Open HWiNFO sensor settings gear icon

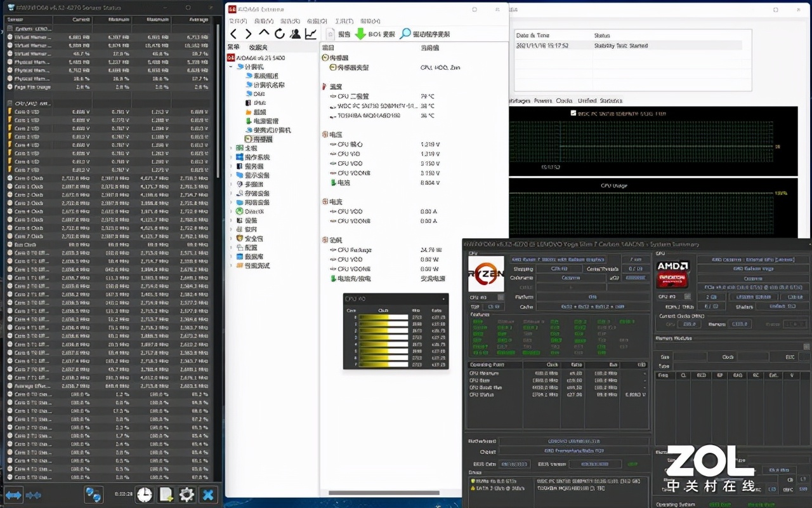click(x=187, y=495)
